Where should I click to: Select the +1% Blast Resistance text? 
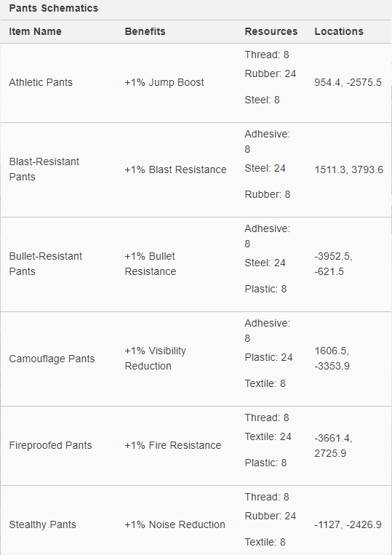tap(175, 169)
